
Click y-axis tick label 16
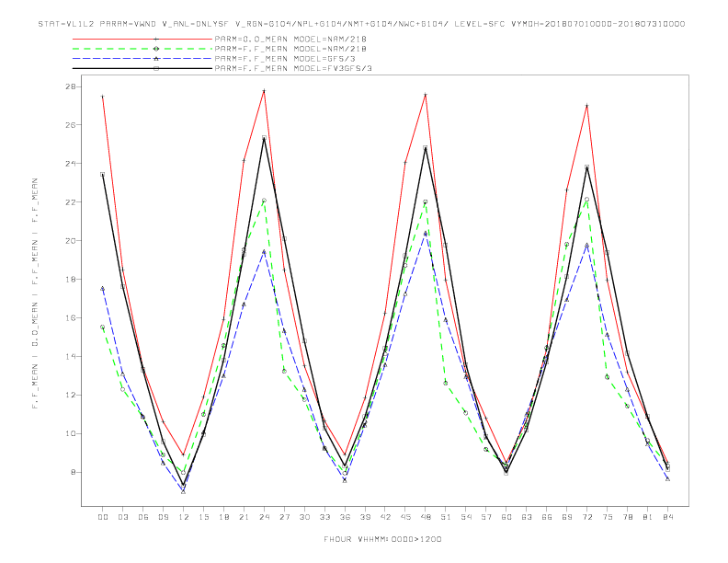click(71, 317)
